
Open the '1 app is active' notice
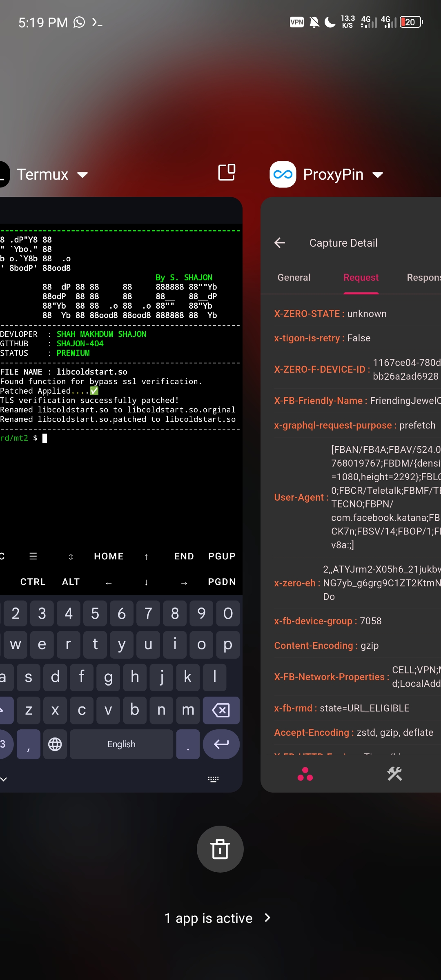(218, 918)
